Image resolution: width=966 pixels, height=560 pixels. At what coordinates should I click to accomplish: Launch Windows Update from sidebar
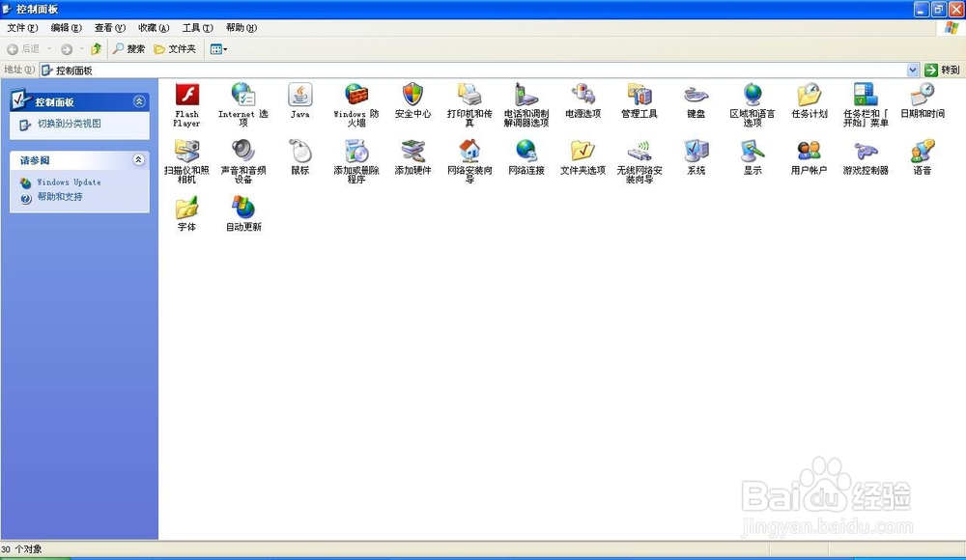pyautogui.click(x=70, y=182)
